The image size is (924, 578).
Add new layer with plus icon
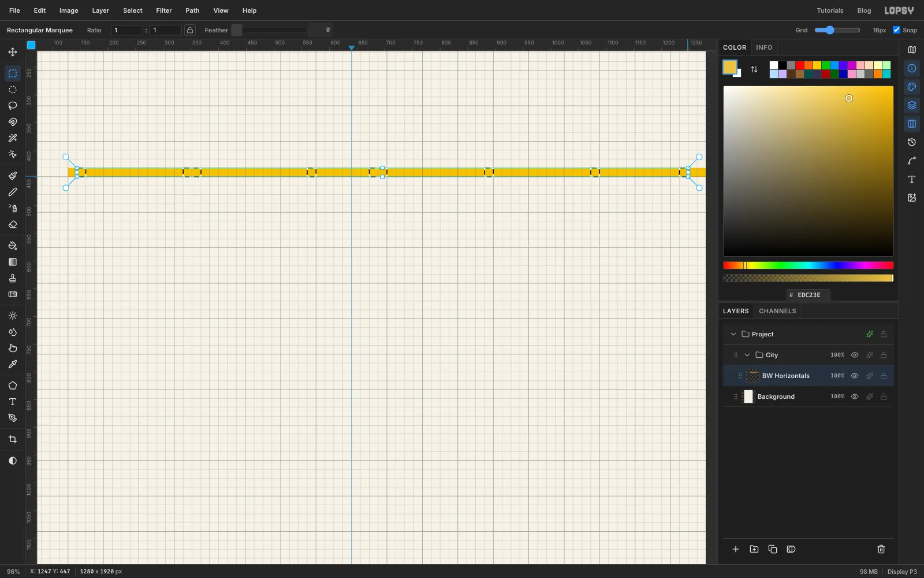tap(736, 549)
